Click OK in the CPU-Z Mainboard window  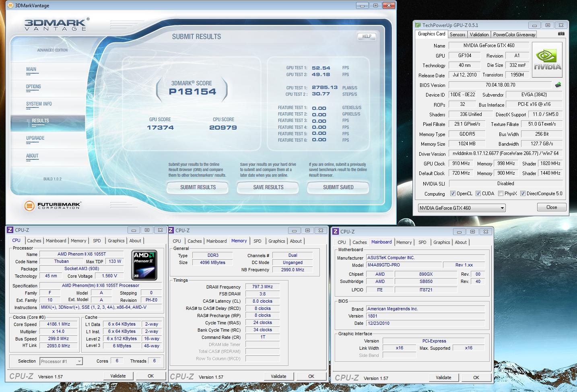click(x=476, y=378)
